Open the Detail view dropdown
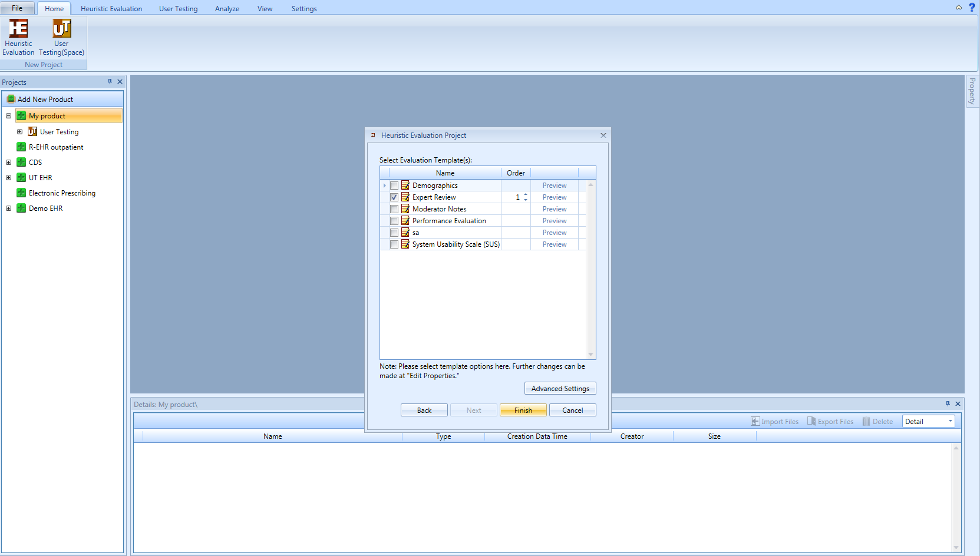 (x=950, y=421)
